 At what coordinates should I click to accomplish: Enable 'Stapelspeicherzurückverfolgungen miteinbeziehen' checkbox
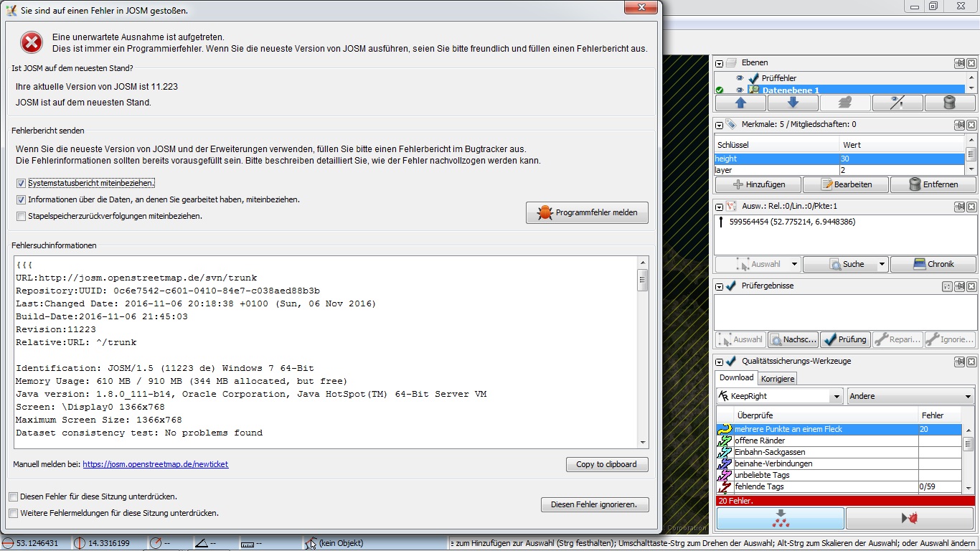(x=22, y=216)
